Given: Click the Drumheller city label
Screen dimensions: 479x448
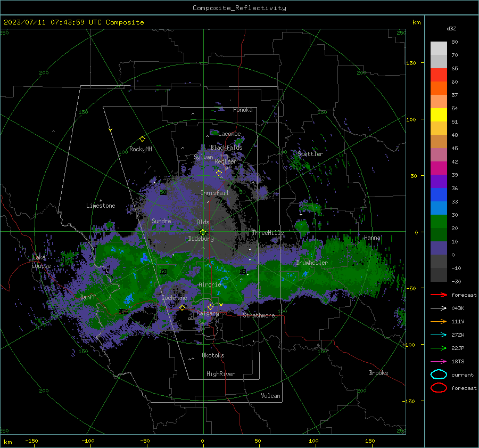Looking at the screenshot, I should pos(312,263).
